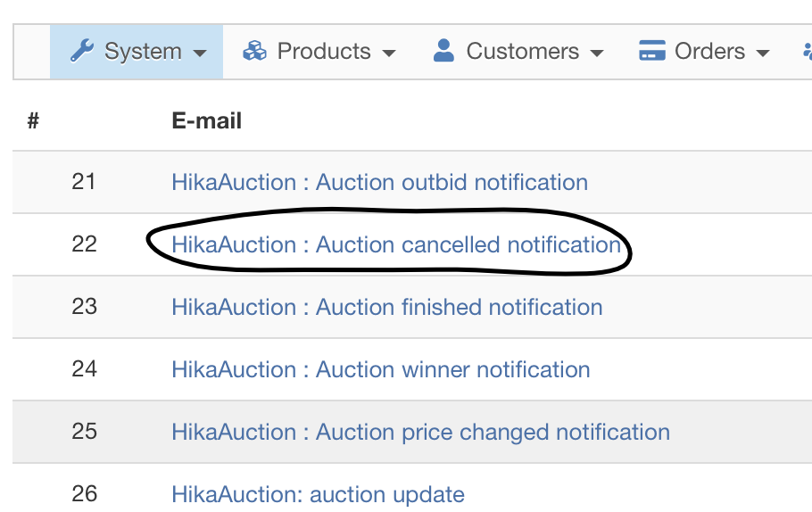Image resolution: width=812 pixels, height=512 pixels.
Task: Expand the Products menu caret arrow
Action: pos(389,54)
